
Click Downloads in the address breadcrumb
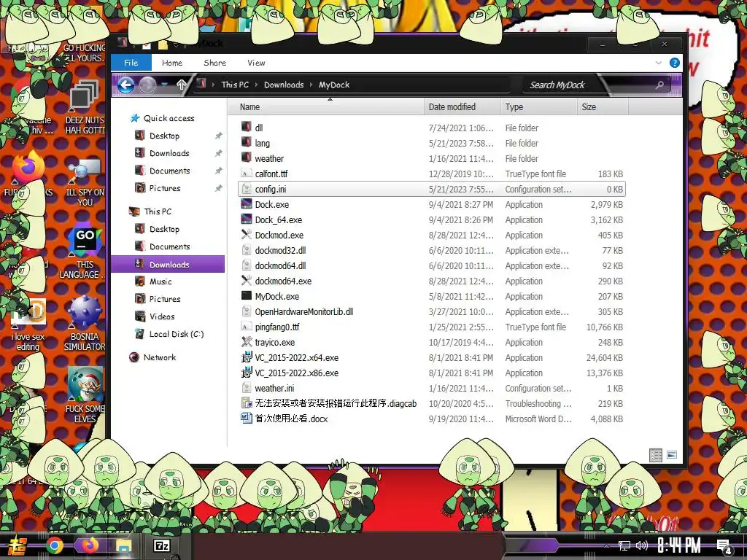284,85
